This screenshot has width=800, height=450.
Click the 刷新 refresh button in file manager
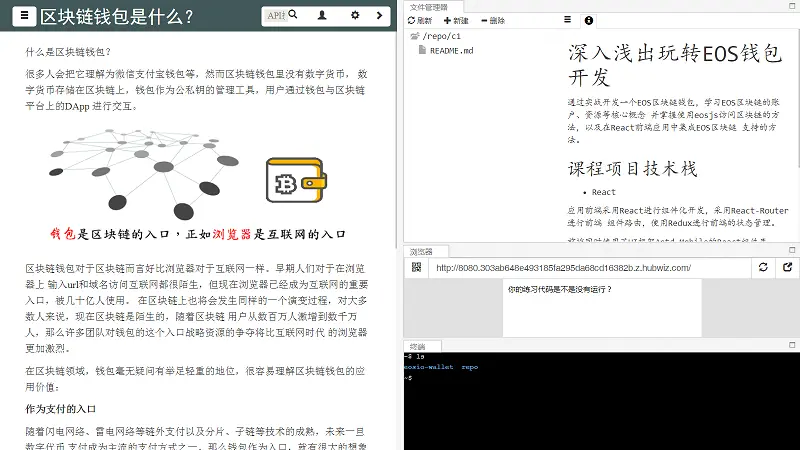420,20
